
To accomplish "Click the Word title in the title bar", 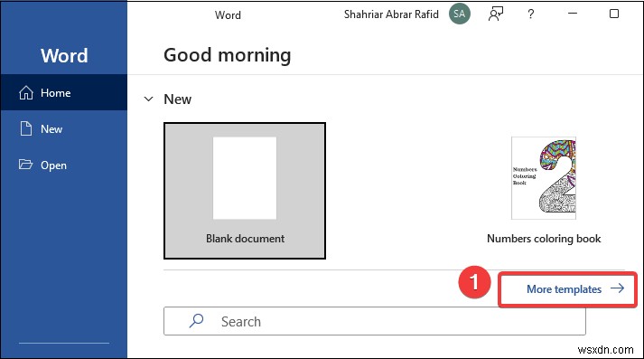I will [x=228, y=15].
